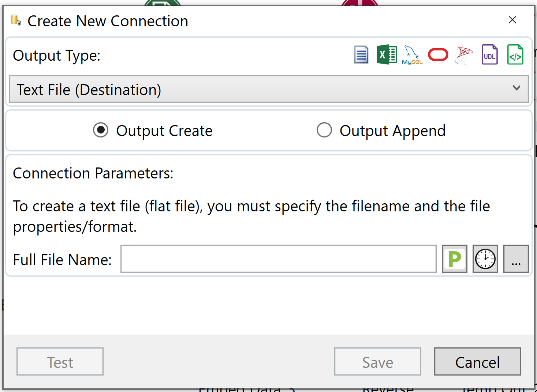The height and width of the screenshot is (392, 537).
Task: Select the purple UDL file icon
Action: [x=489, y=55]
